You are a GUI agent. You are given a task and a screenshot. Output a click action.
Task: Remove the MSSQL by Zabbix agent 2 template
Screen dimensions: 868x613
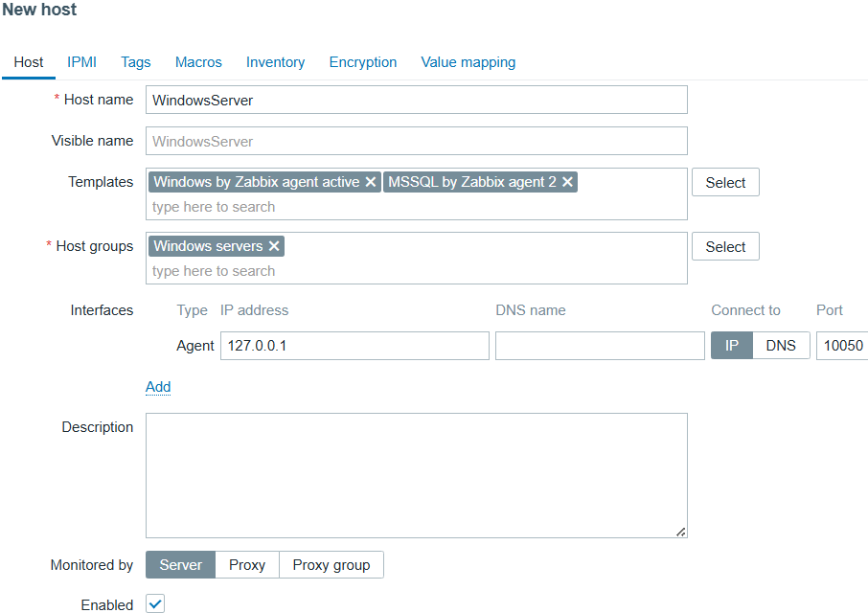point(567,182)
